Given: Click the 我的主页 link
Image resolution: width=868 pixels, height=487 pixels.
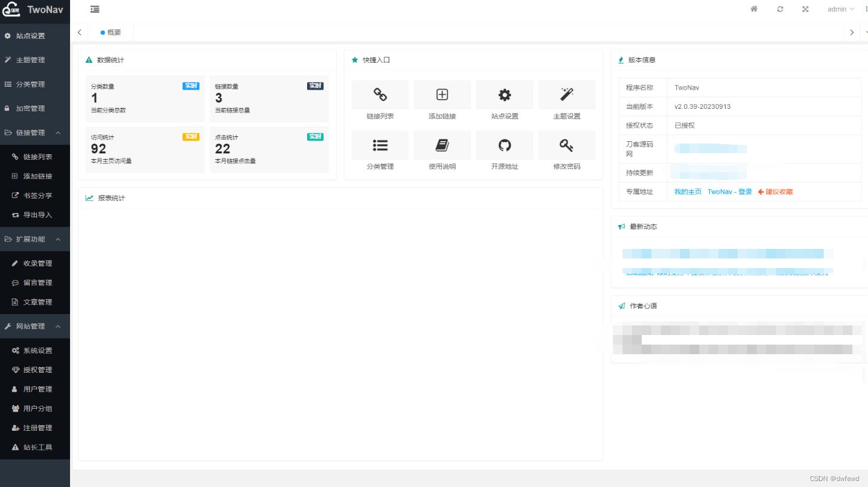Looking at the screenshot, I should point(687,192).
